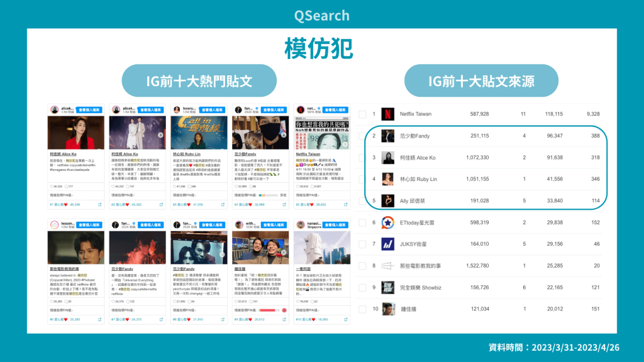Open external link icon on #1 post card

99,204
